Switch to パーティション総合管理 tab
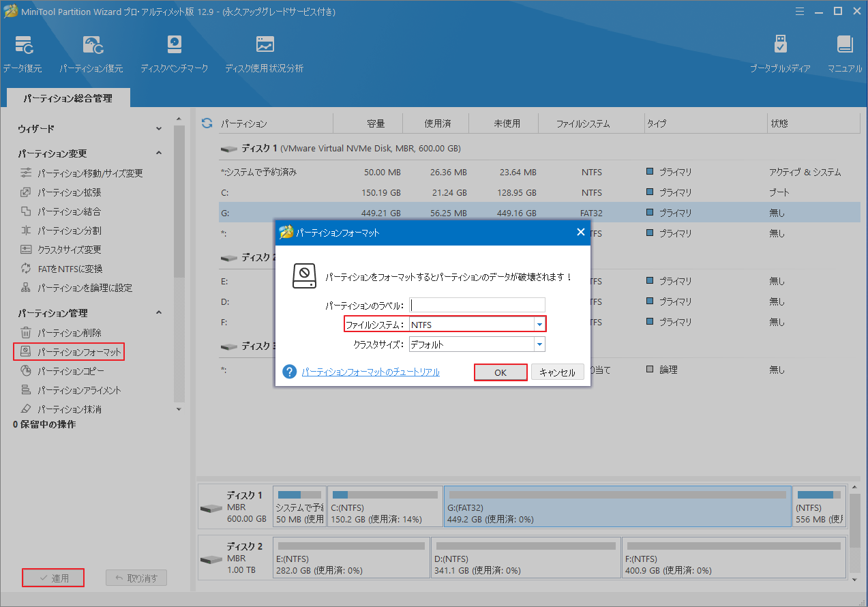This screenshot has height=607, width=868. pos(68,98)
